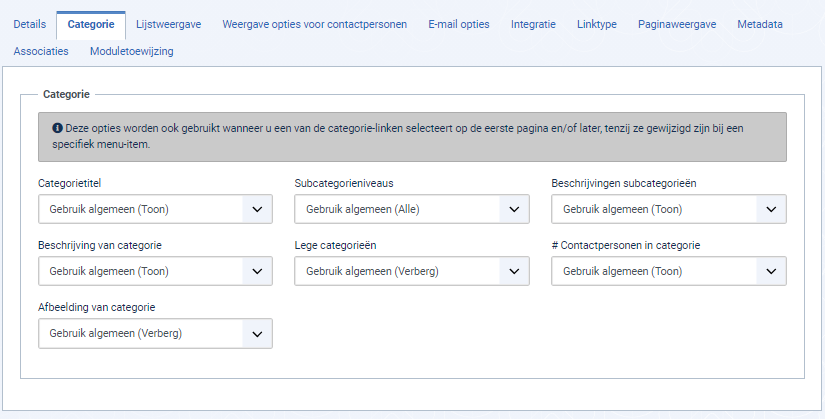Select the Categorie tab
The width and height of the screenshot is (825, 419).
pos(91,25)
